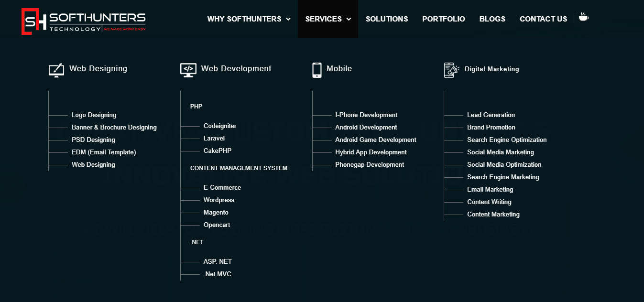This screenshot has width=644, height=302.
Task: Choose Hybrid App Development link
Action: tap(371, 152)
